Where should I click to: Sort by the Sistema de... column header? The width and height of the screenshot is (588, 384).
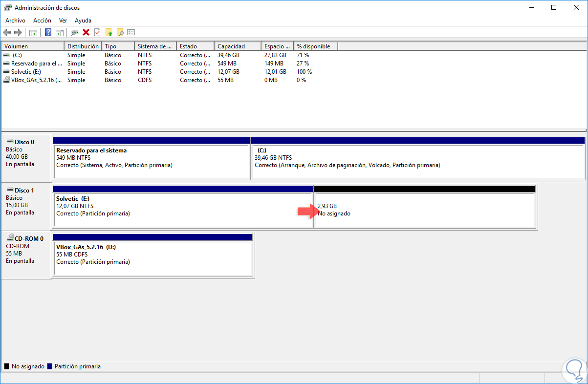155,46
